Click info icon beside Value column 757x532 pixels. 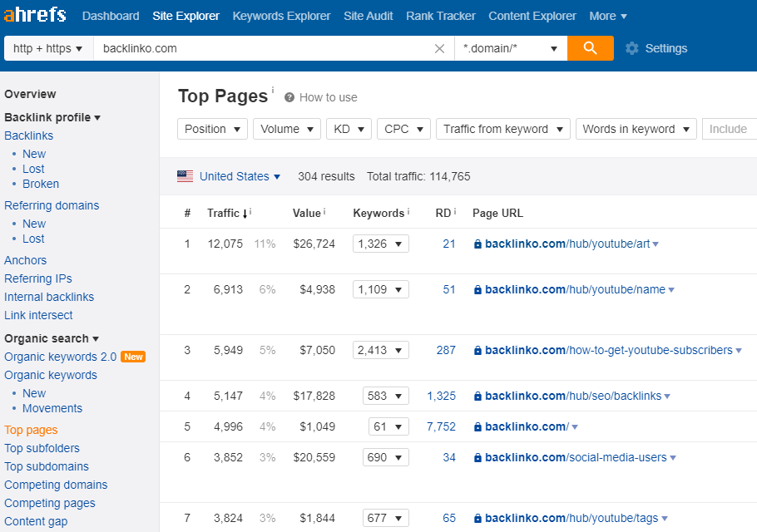[324, 211]
